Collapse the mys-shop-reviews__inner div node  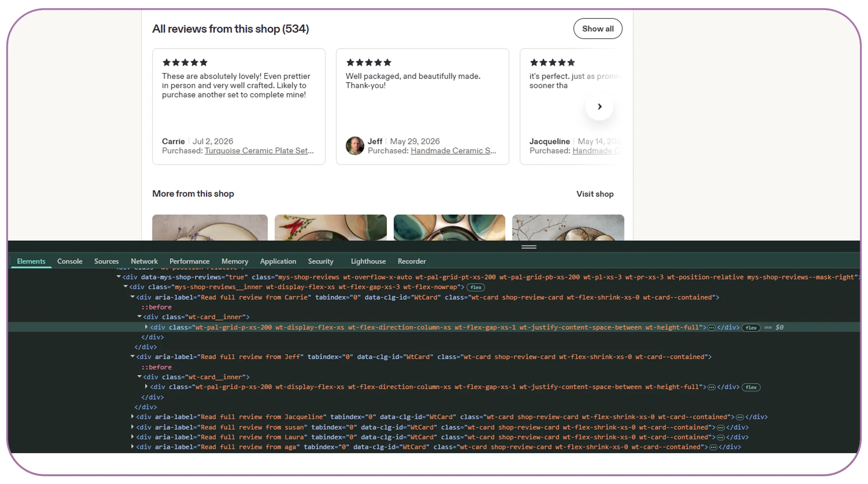tap(126, 287)
